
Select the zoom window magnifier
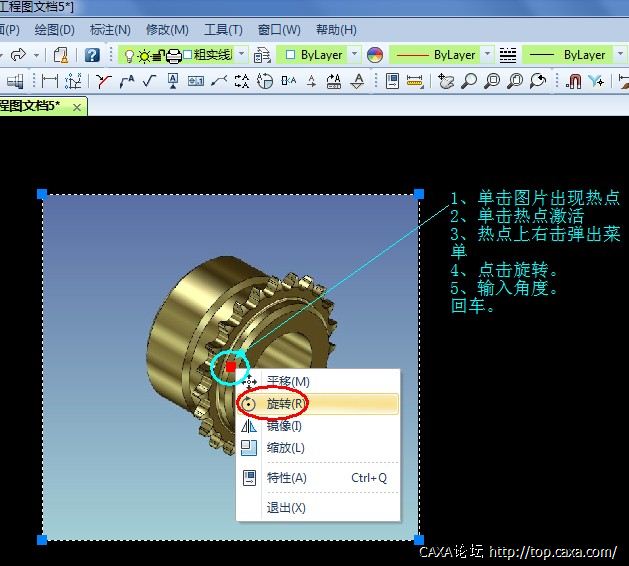(492, 81)
